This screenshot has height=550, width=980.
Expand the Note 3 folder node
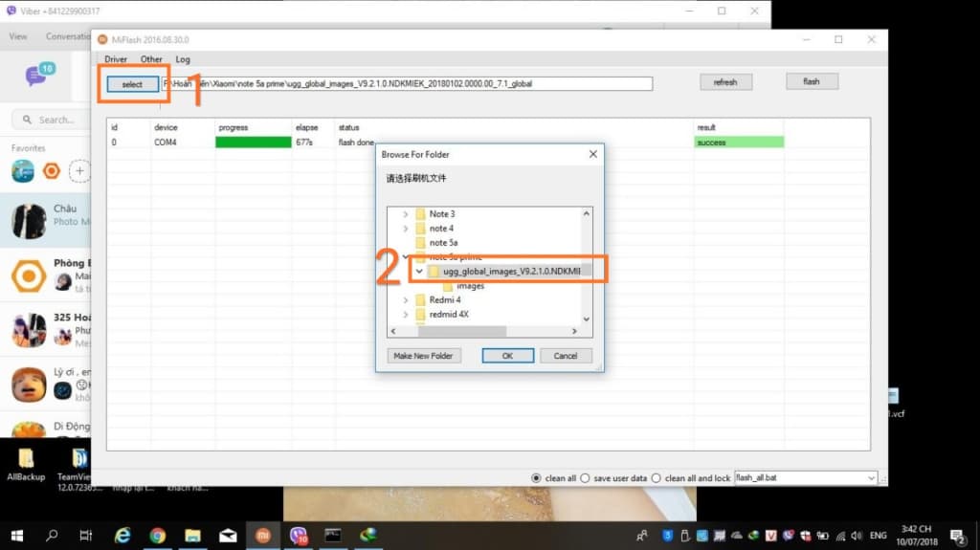(x=406, y=213)
